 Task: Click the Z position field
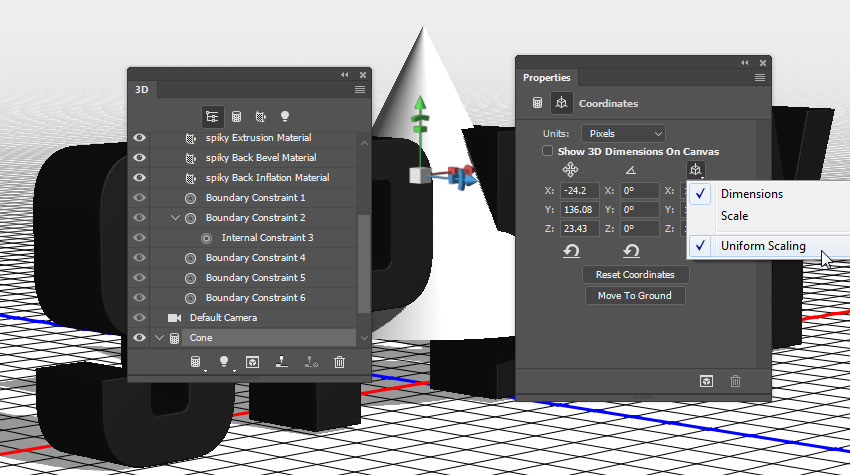(x=579, y=229)
